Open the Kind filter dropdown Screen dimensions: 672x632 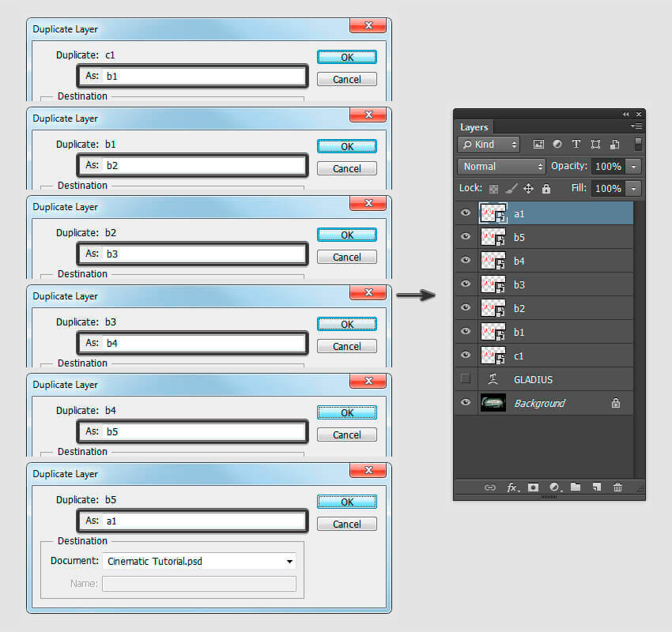point(489,145)
